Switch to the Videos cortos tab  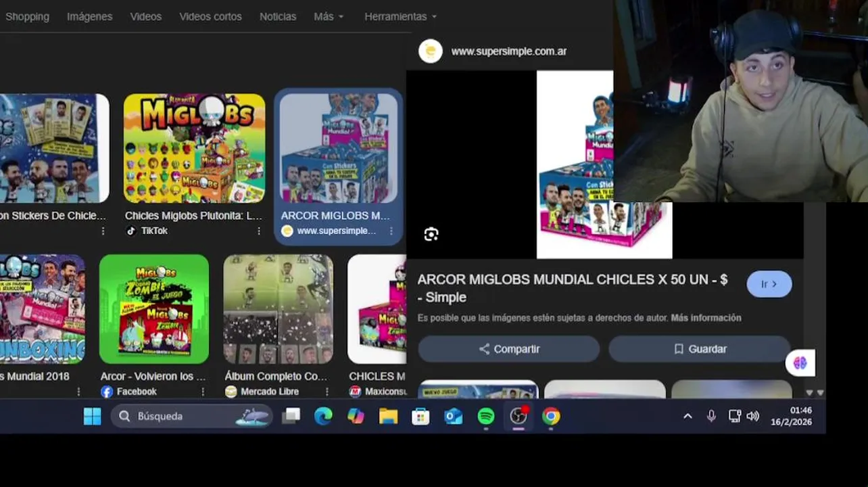pyautogui.click(x=210, y=16)
